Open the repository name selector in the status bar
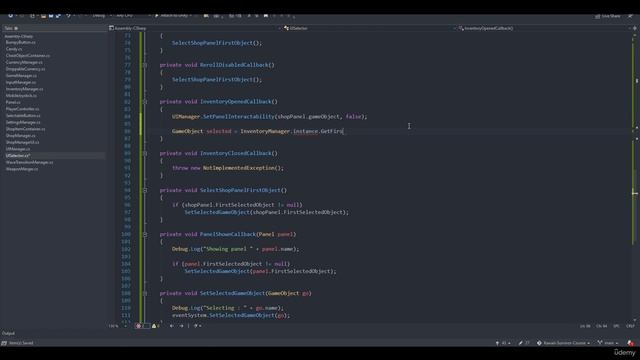This screenshot has width=640, height=360. click(563, 343)
